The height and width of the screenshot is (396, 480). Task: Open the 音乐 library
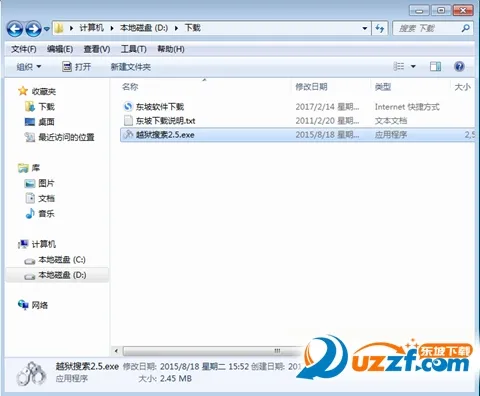click(46, 213)
